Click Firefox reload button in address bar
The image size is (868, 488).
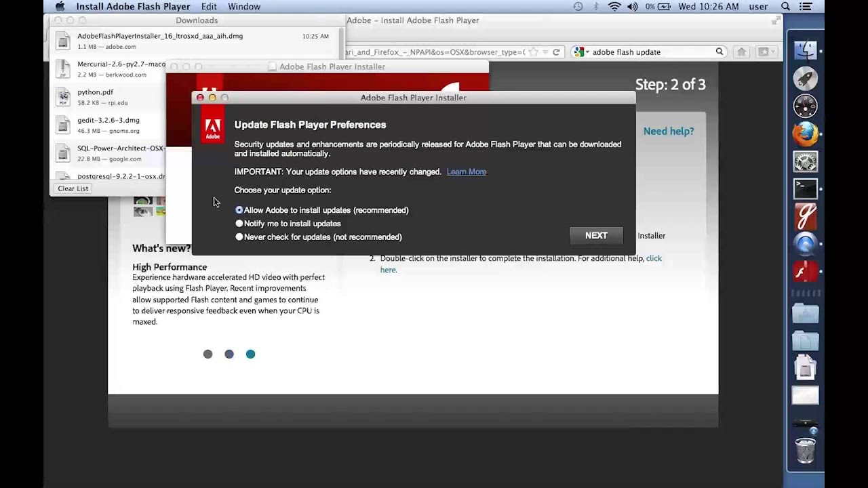tap(556, 52)
